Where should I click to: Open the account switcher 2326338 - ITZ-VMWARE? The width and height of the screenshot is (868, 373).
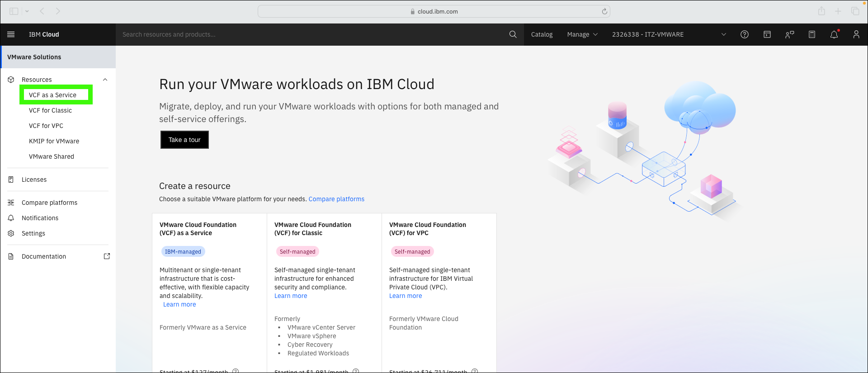click(669, 34)
